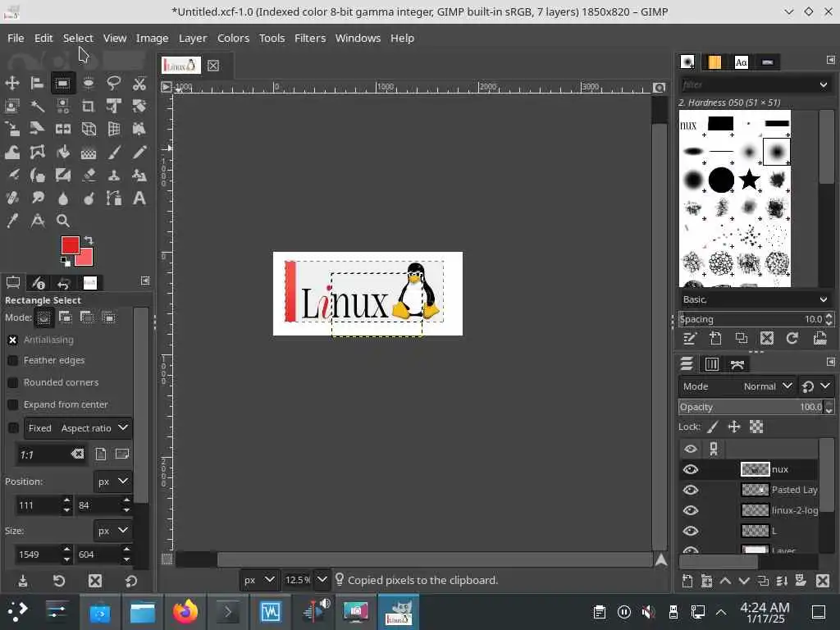Save tool preset in Tool Options
Image resolution: width=840 pixels, height=630 pixels.
pos(22,581)
